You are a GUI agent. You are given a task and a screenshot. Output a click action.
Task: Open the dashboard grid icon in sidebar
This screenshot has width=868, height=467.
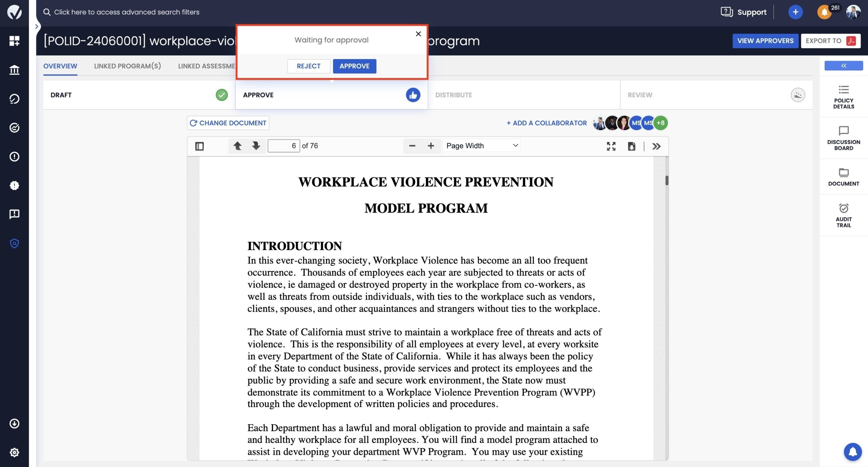[x=14, y=41]
